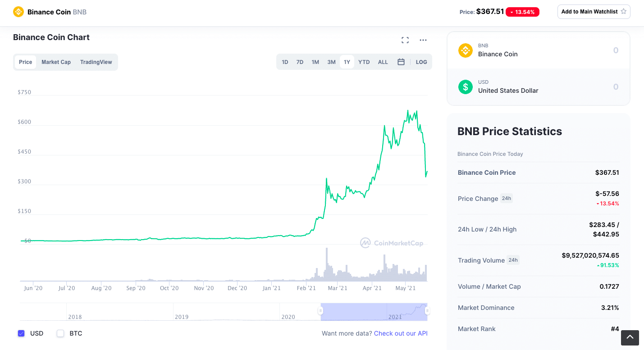Image resolution: width=644 pixels, height=350 pixels.
Task: Switch to the TradingView tab
Action: pyautogui.click(x=96, y=62)
